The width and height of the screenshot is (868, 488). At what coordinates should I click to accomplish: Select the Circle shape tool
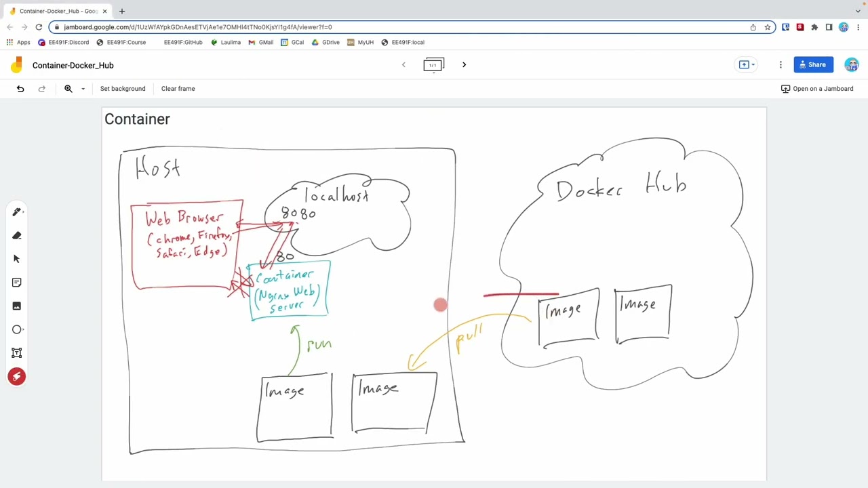coord(17,329)
